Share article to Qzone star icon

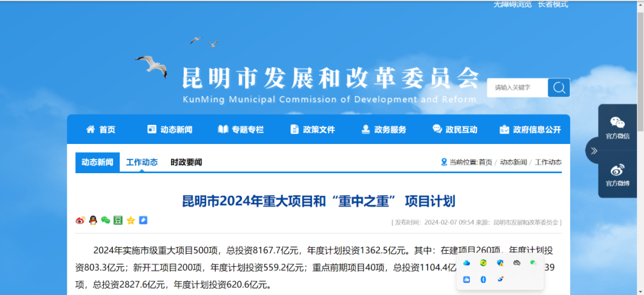(x=131, y=220)
